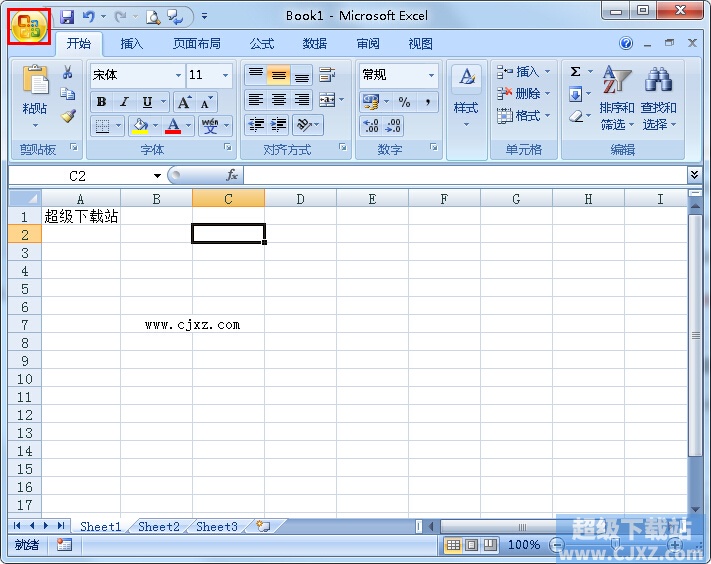Toggle Middle Align
This screenshot has width=711, height=564.
click(x=278, y=74)
